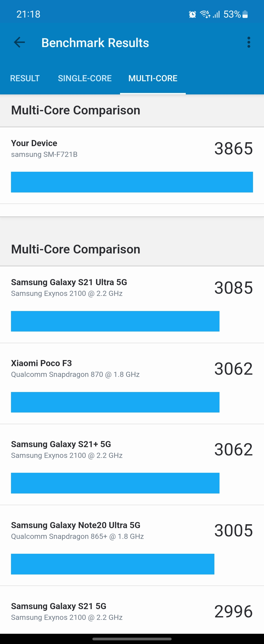Image resolution: width=264 pixels, height=644 pixels.
Task: Tap the 3865 multi-core score
Action: (x=233, y=149)
